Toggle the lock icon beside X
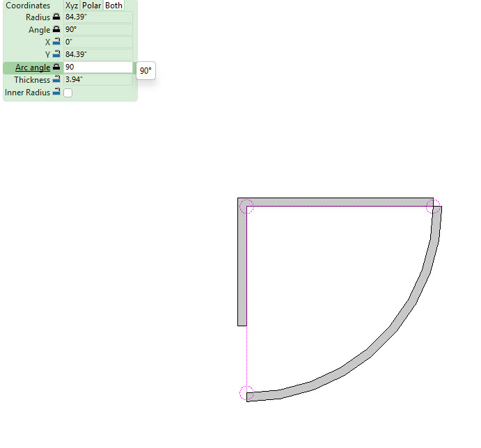Screen dimensions: 481x448 pyautogui.click(x=56, y=42)
